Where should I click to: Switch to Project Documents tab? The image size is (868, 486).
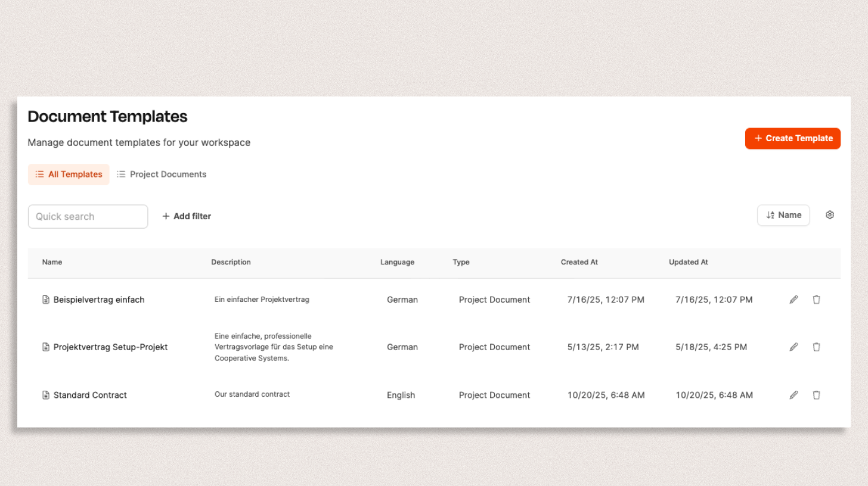pos(162,175)
